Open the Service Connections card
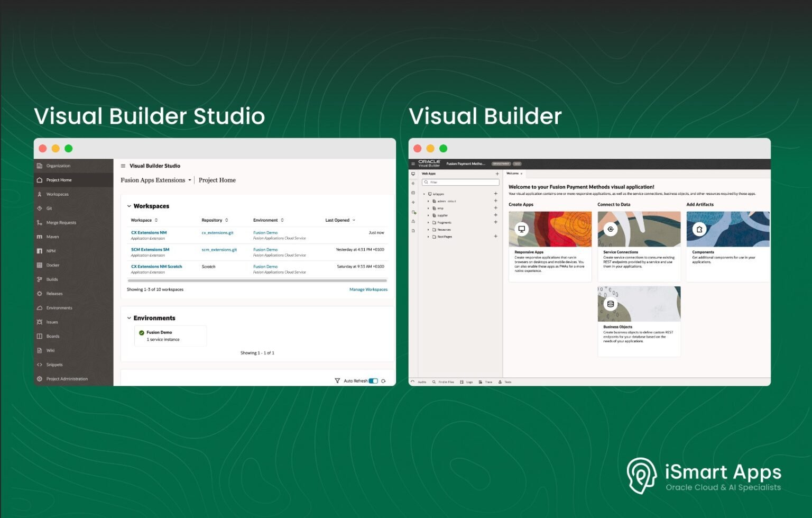This screenshot has width=812, height=518. [x=639, y=247]
